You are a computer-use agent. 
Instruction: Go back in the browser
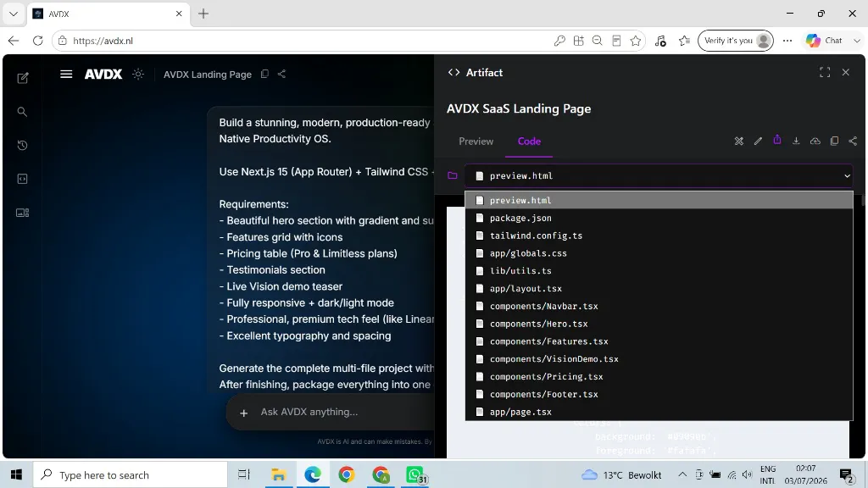pyautogui.click(x=14, y=41)
